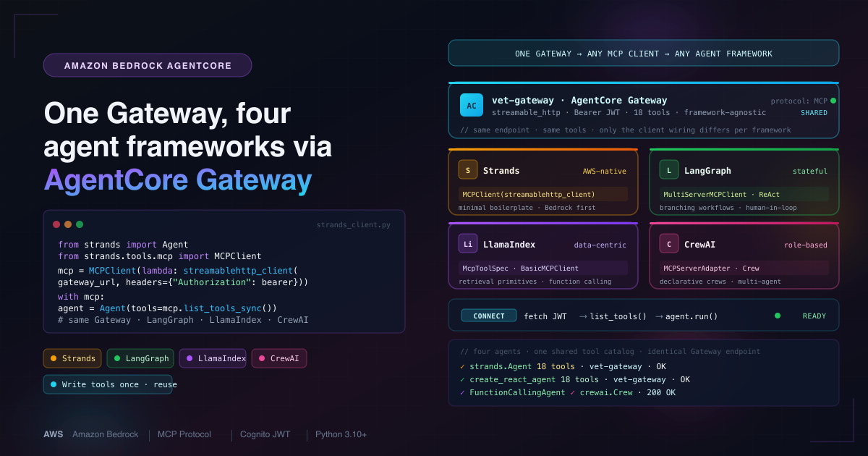This screenshot has width=868, height=456.
Task: Click the red dot in code window
Action: (x=56, y=224)
